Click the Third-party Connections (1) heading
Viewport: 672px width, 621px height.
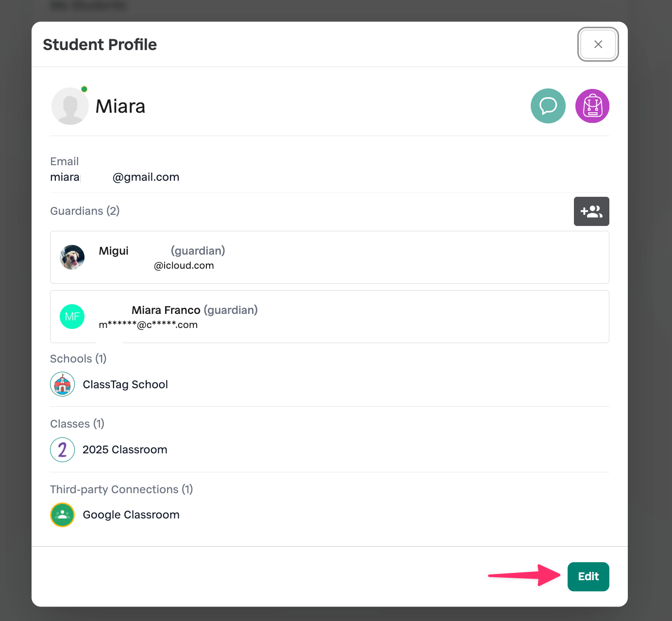(x=121, y=489)
